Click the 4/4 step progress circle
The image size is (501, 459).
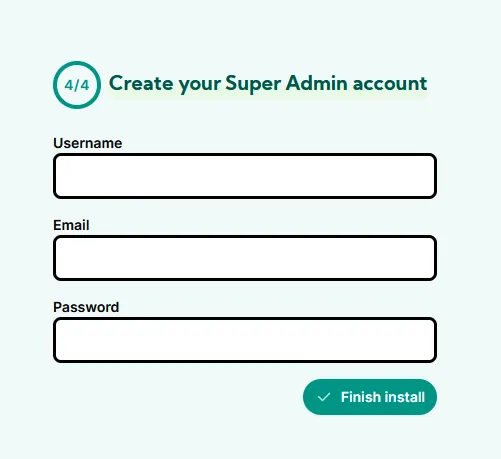(77, 85)
